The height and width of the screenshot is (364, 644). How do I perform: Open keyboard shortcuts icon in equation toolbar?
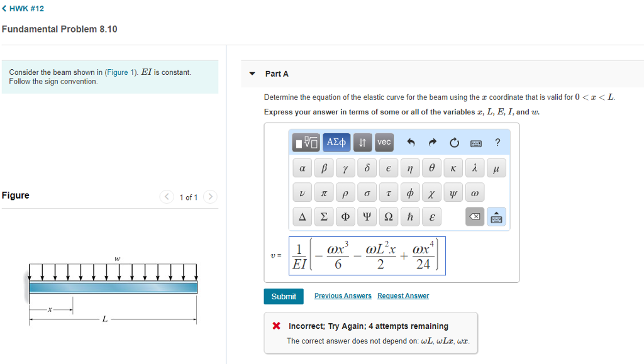point(476,143)
